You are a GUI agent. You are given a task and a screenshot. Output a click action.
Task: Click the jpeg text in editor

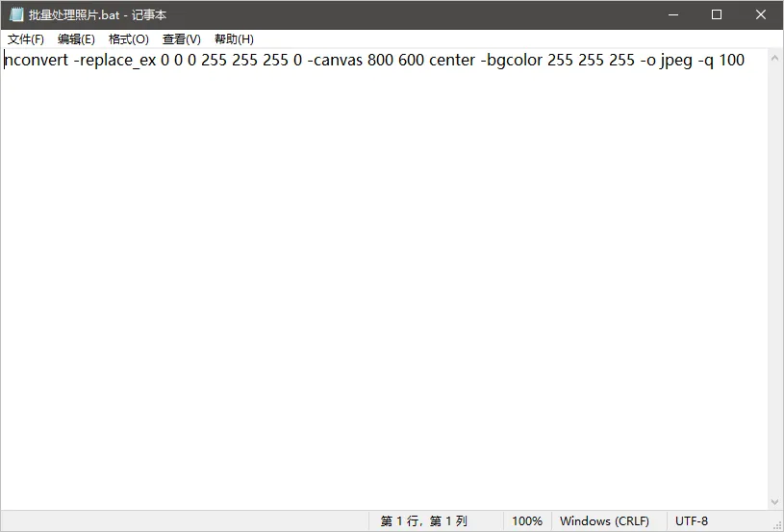coord(676,61)
